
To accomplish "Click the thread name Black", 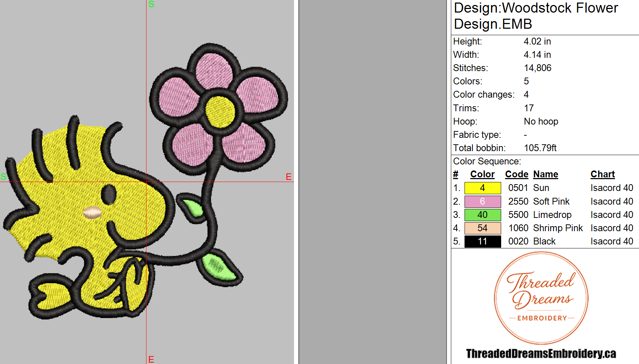I will [544, 241].
